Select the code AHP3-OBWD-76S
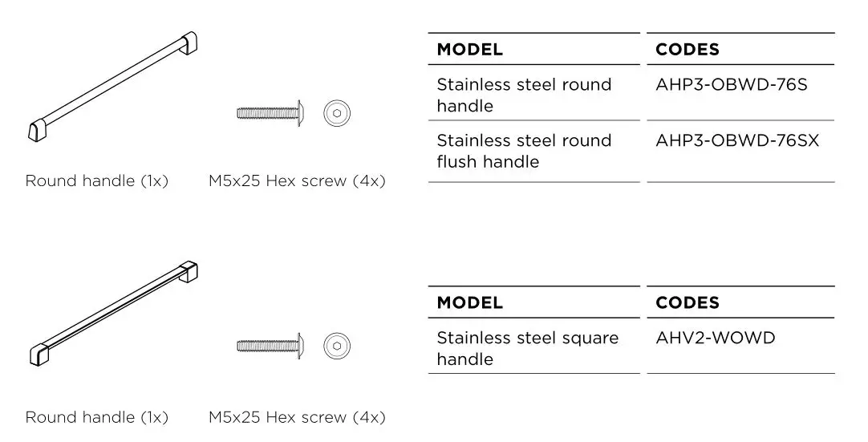868x442 pixels. tap(732, 85)
